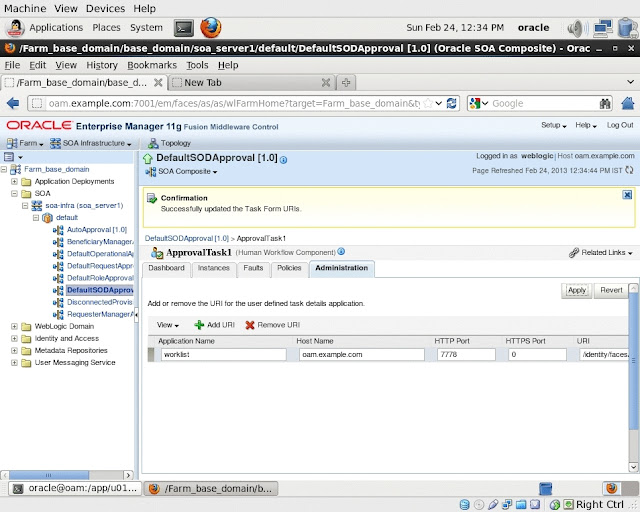Image resolution: width=640 pixels, height=512 pixels.
Task: Open the Enterprise Manager Help dropdown
Action: (x=586, y=125)
